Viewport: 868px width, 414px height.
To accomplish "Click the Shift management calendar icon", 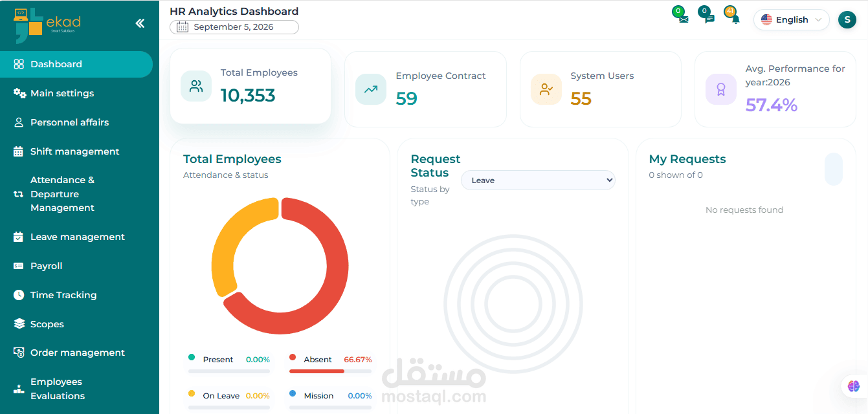I will pos(19,151).
